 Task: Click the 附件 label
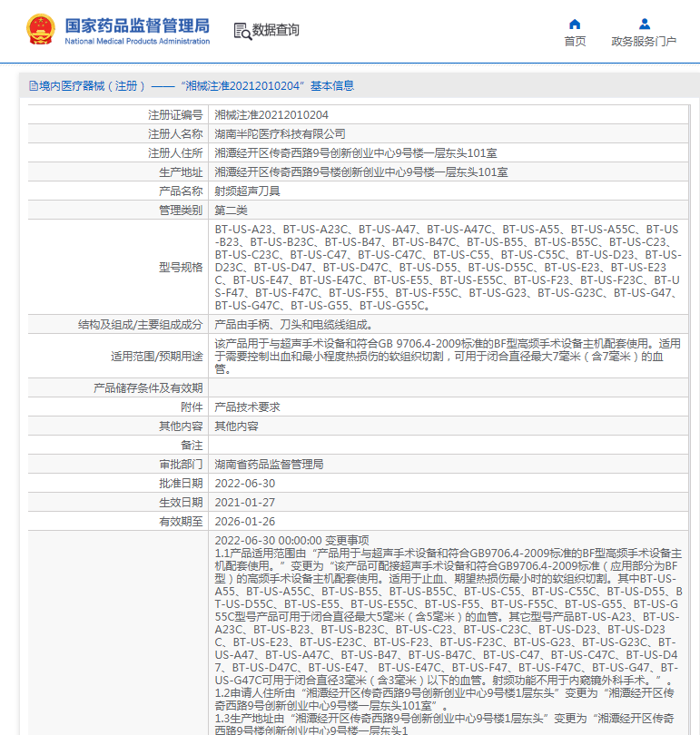click(192, 407)
